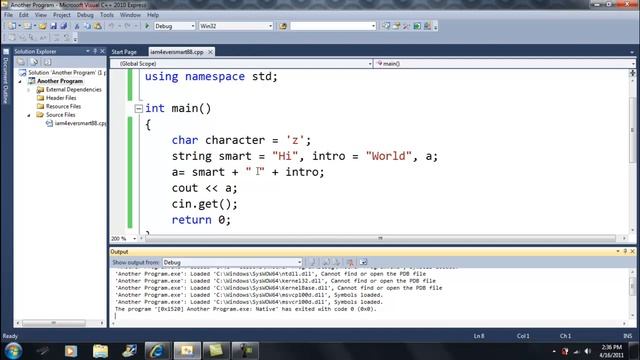The height and width of the screenshot is (360, 640).
Task: Click the Save icon in toolbar
Action: point(53,26)
